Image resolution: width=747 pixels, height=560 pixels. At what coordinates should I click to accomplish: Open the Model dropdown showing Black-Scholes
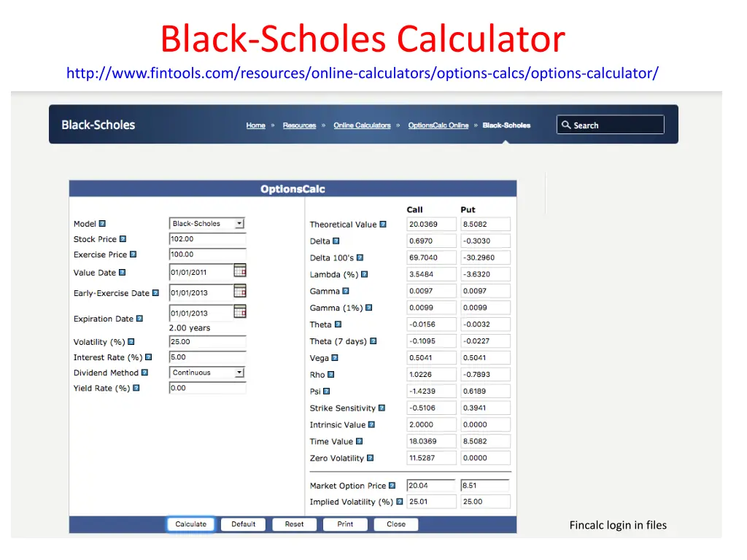click(x=207, y=223)
